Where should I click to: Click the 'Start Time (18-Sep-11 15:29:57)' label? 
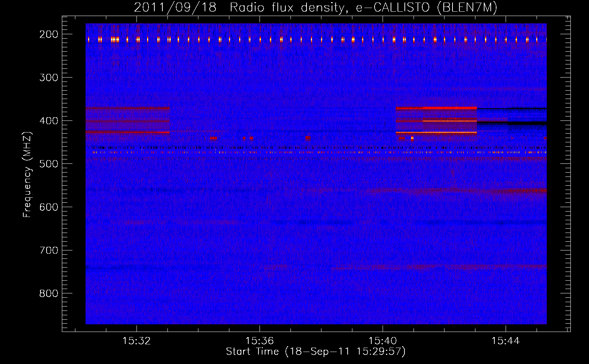[x=316, y=352]
